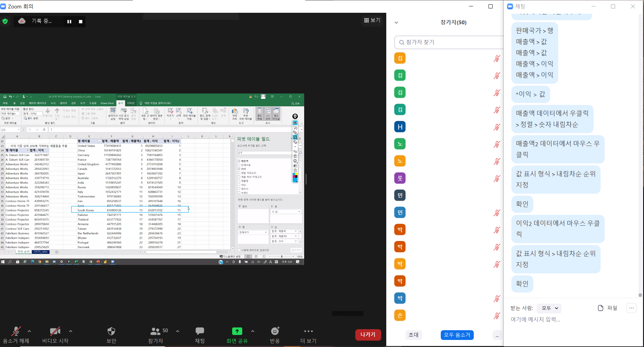Stop the cloud recording

click(x=81, y=22)
